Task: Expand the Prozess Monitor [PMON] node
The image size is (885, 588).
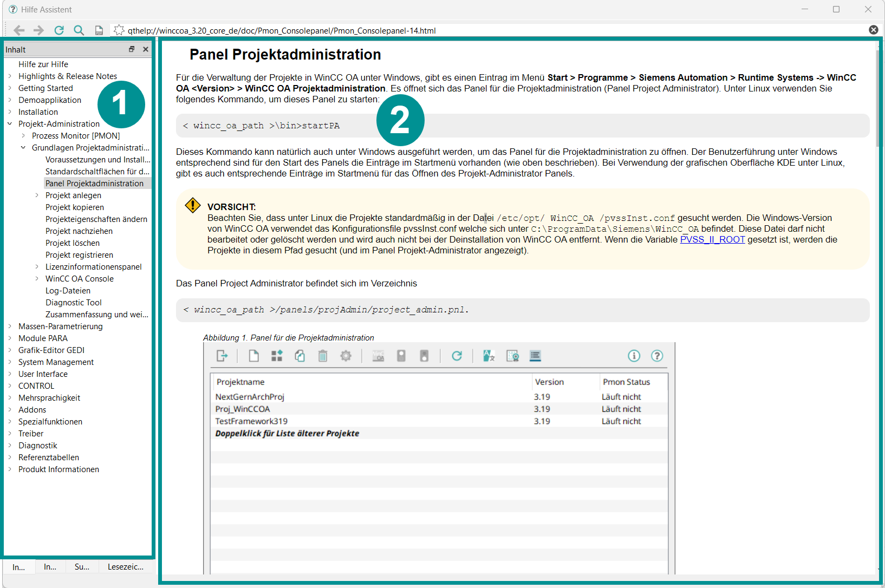Action: [x=23, y=136]
